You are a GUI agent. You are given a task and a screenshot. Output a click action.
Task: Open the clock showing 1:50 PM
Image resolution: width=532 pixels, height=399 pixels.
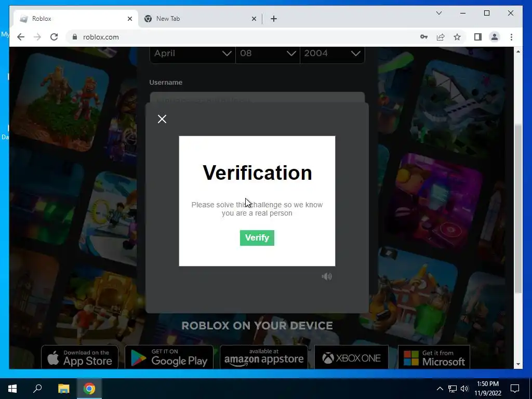tap(488, 389)
